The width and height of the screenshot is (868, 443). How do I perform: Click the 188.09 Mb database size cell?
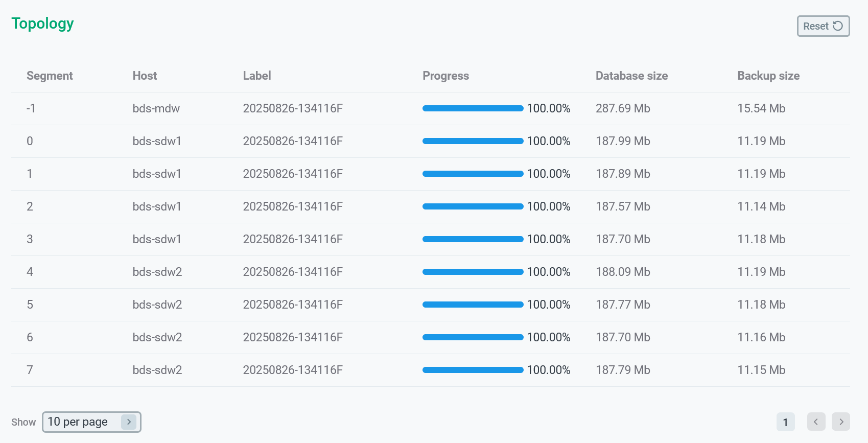point(623,272)
